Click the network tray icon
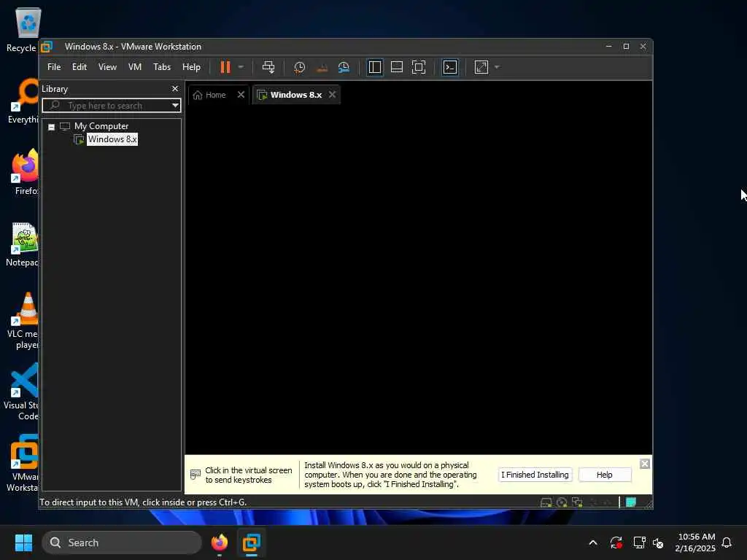The image size is (747, 560). click(x=639, y=542)
